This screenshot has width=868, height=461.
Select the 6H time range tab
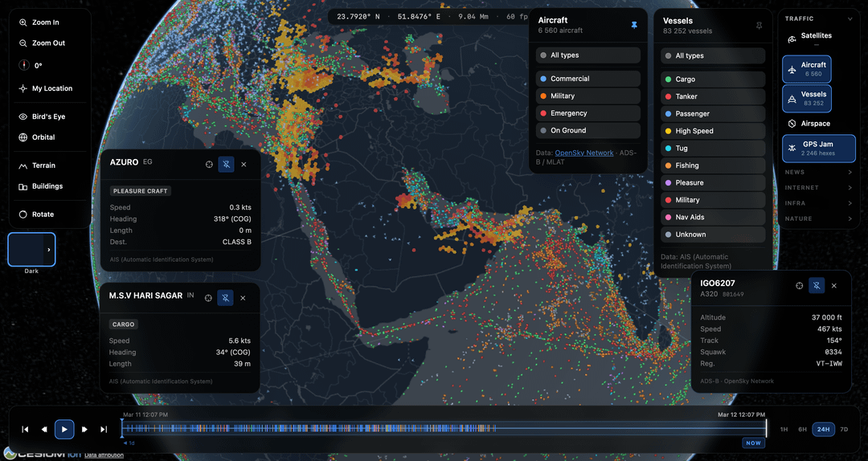coord(802,429)
